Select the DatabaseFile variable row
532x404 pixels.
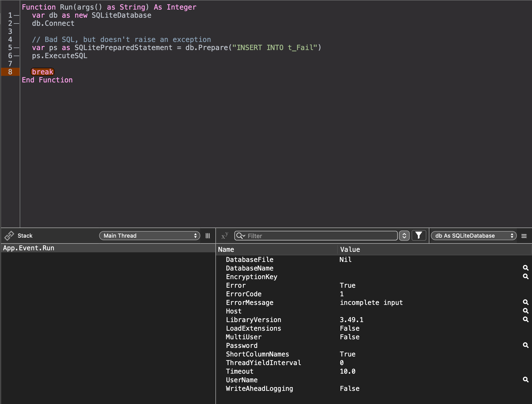(374, 260)
